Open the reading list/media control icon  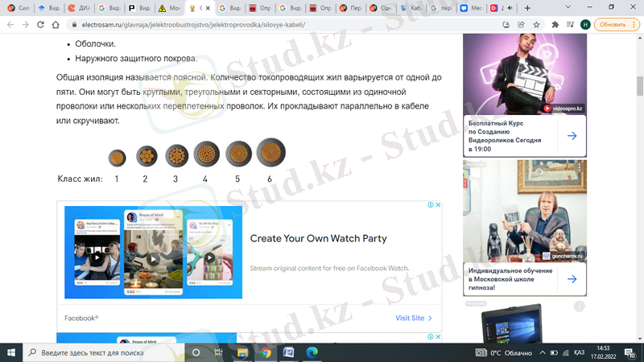pos(570,25)
